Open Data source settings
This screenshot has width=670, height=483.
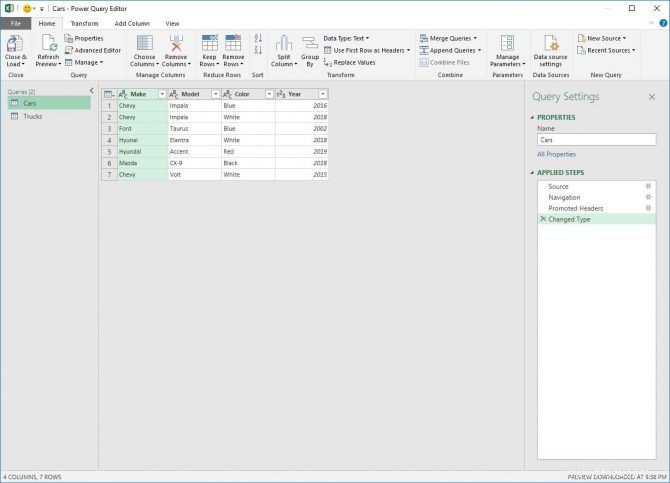coord(550,51)
